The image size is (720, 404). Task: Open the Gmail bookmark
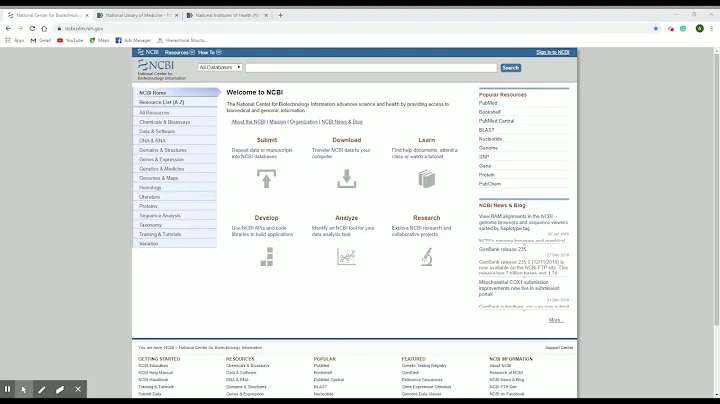point(41,40)
